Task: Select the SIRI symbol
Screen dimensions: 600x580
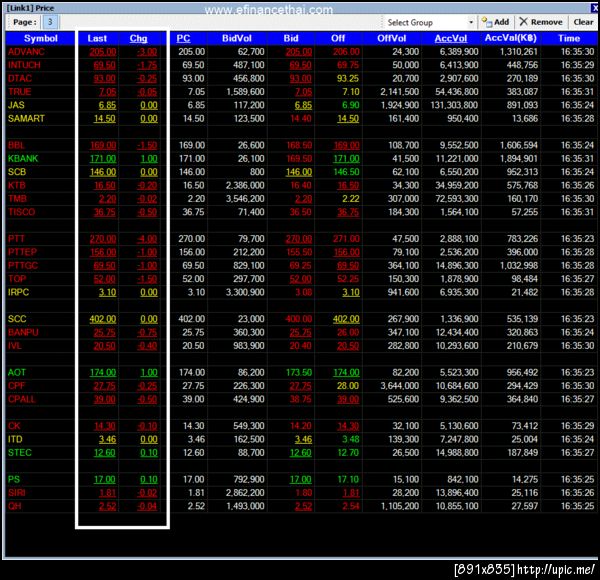Action: [16, 493]
